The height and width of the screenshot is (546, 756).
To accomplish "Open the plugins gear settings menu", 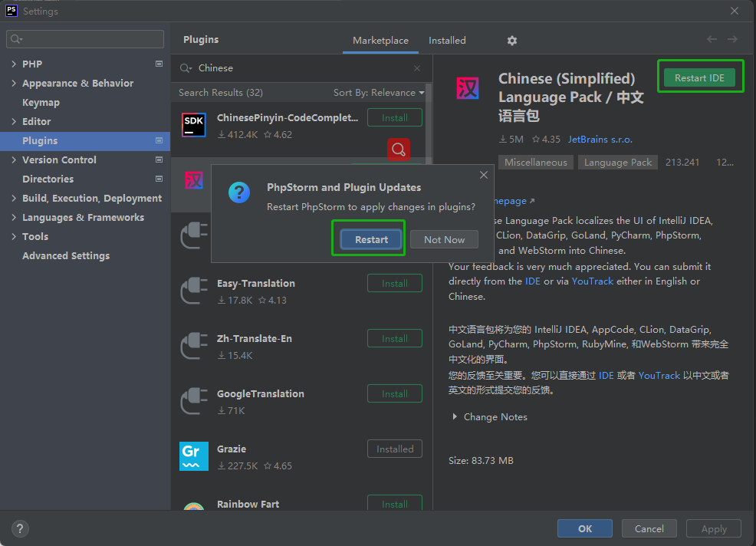I will pos(512,41).
